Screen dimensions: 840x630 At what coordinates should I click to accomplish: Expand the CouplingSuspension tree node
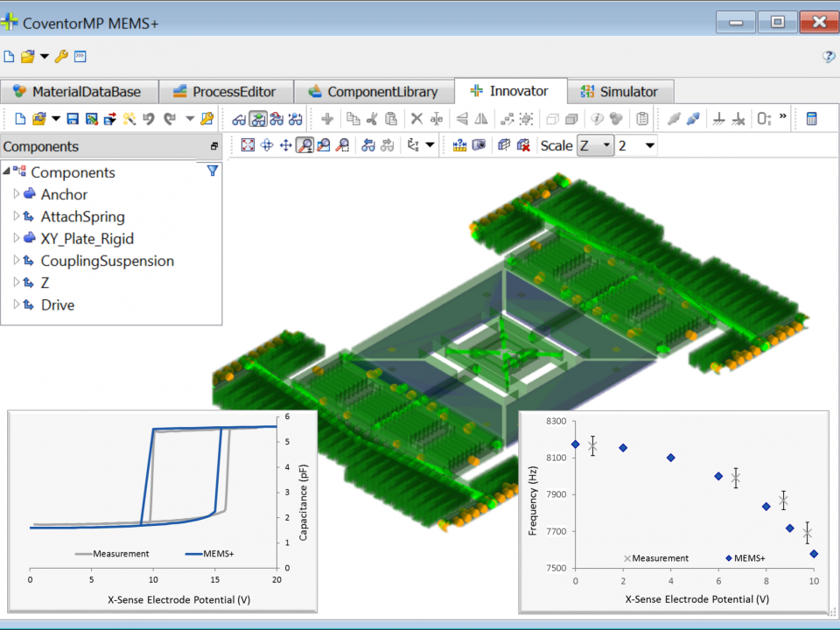(x=17, y=261)
